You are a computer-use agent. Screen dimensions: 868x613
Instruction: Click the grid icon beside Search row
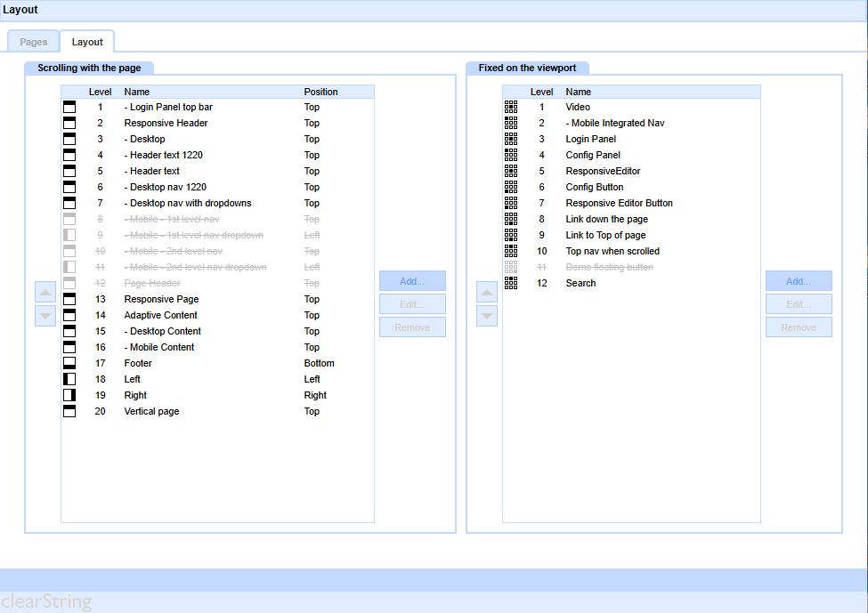[511, 283]
